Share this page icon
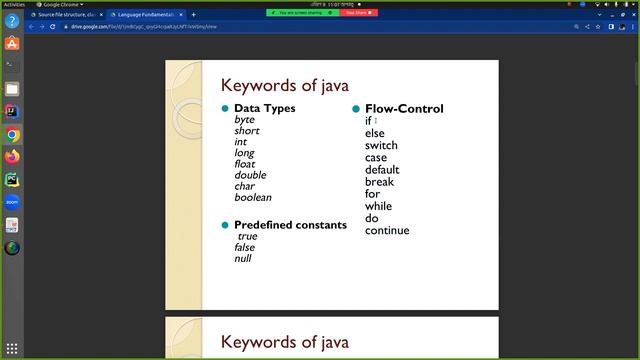Screen dimensions: 640x360 coord(587,27)
